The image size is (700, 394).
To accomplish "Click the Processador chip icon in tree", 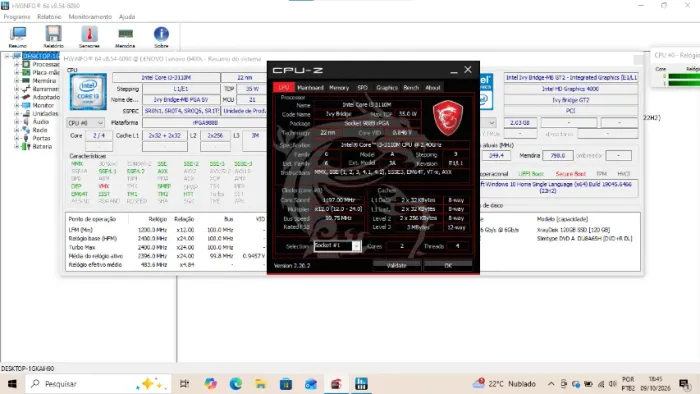I will tap(26, 64).
